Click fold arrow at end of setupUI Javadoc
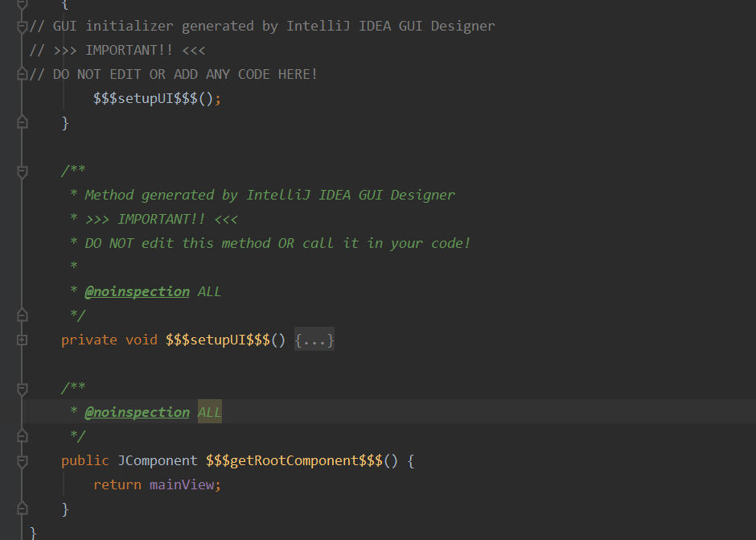 point(22,315)
